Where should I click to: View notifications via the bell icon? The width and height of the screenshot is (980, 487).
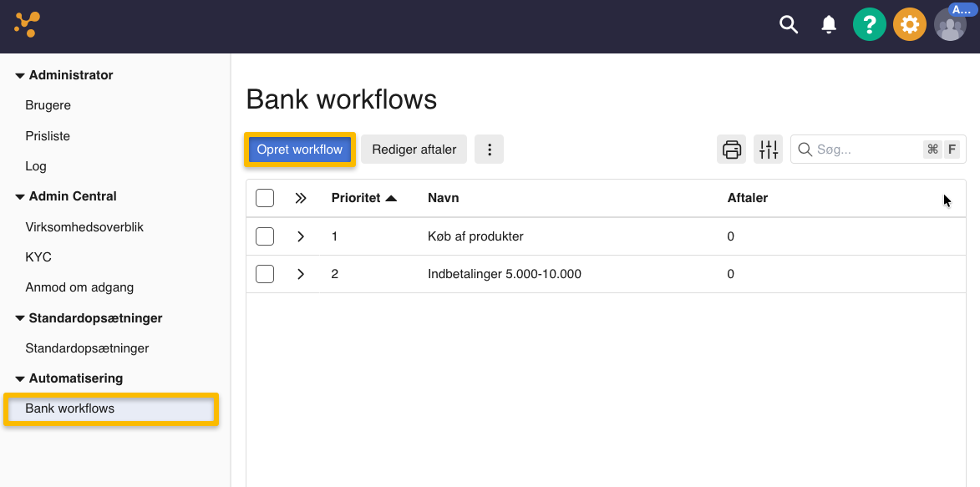pos(828,24)
